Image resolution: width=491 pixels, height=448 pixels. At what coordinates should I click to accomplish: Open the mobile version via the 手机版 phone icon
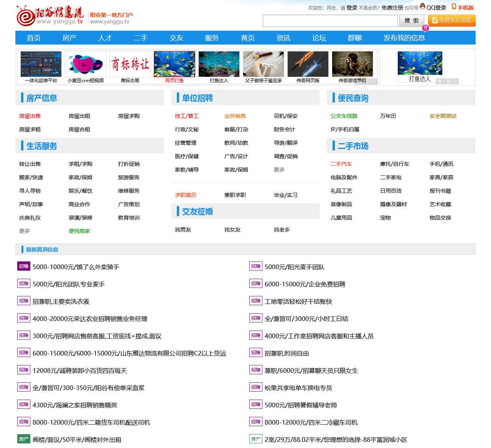pyautogui.click(x=453, y=7)
